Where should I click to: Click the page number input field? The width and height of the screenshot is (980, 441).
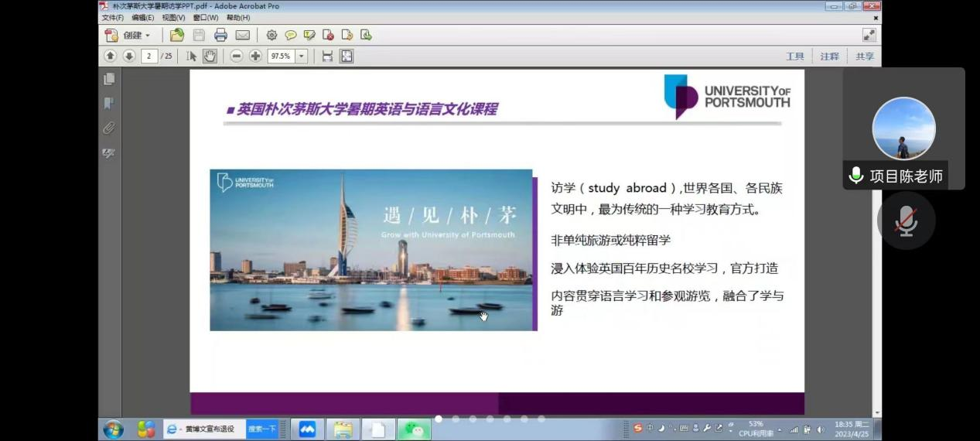pos(149,56)
